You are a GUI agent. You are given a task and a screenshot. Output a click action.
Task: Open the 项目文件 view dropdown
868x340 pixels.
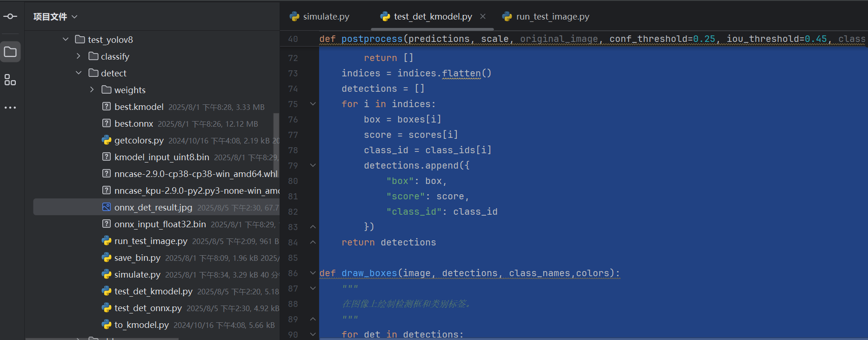coord(55,17)
